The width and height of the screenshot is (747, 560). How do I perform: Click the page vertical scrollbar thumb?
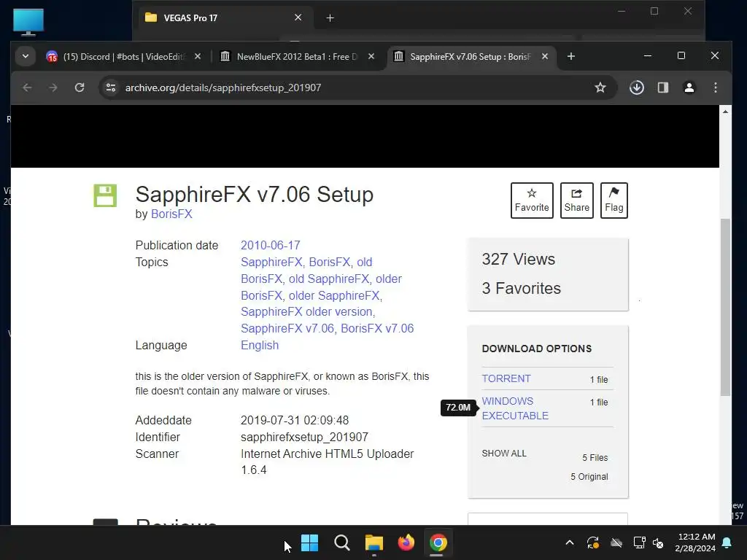click(725, 307)
